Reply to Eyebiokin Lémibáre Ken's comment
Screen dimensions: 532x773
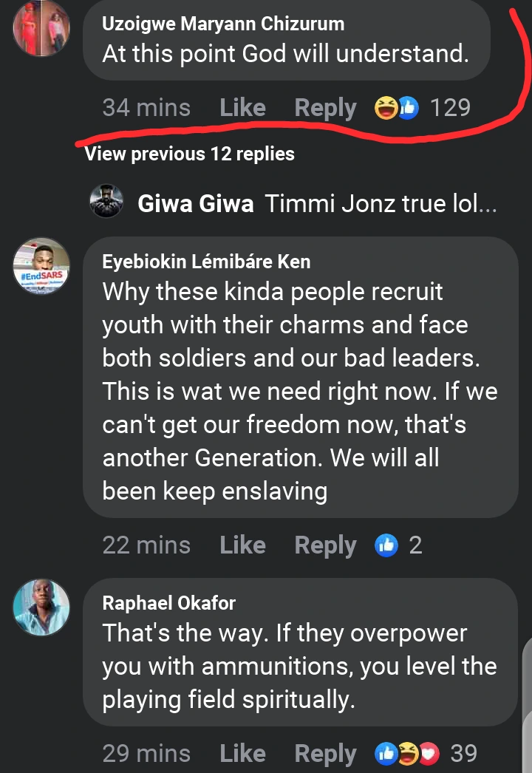click(325, 545)
